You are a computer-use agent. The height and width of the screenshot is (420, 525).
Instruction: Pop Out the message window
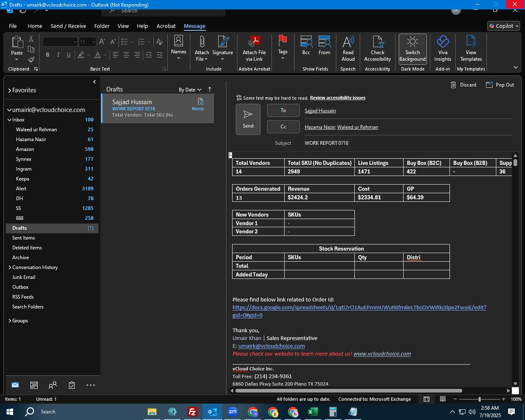click(x=500, y=85)
